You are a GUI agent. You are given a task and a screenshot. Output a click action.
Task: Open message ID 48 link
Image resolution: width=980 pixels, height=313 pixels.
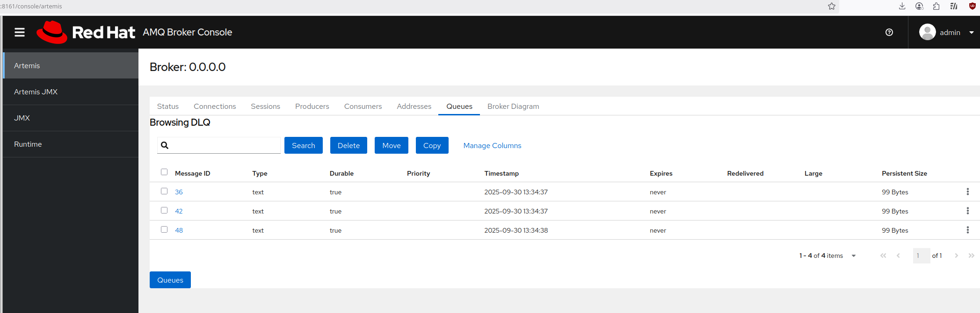tap(179, 230)
